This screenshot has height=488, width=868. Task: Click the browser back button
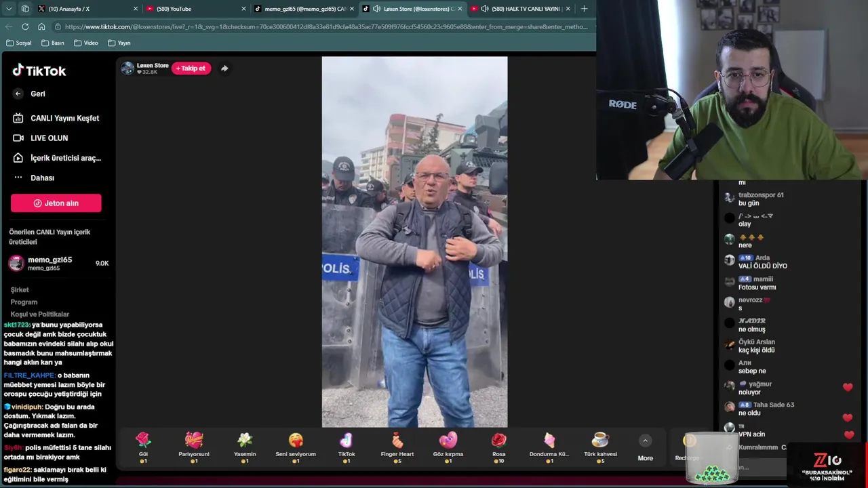point(9,26)
